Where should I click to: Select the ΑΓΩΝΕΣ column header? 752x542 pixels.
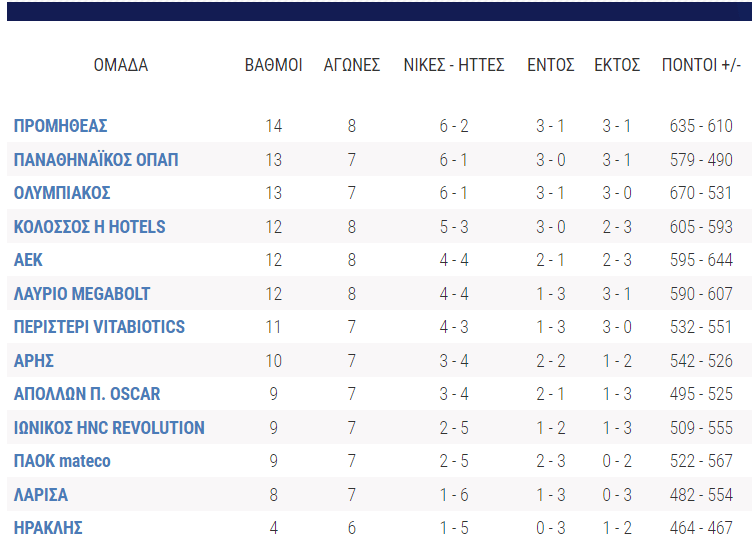[352, 66]
